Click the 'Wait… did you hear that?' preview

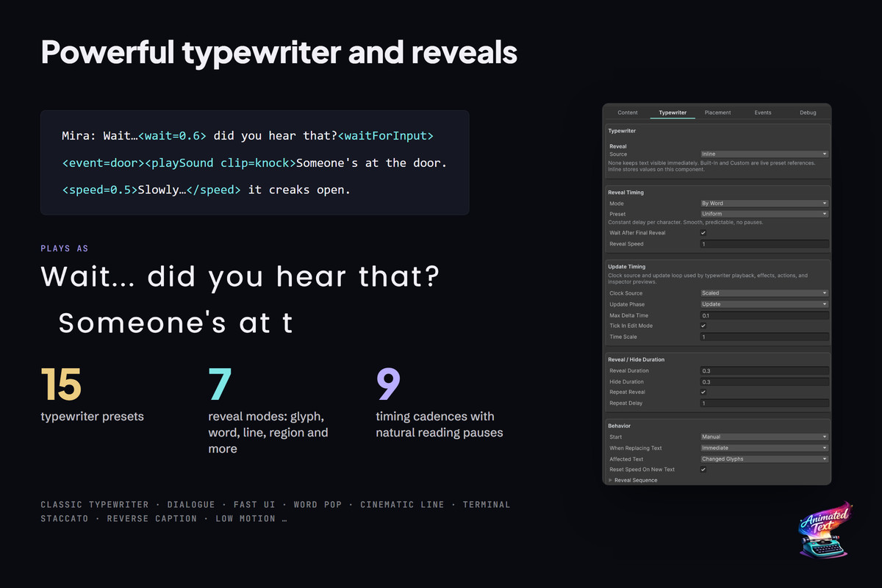click(240, 276)
